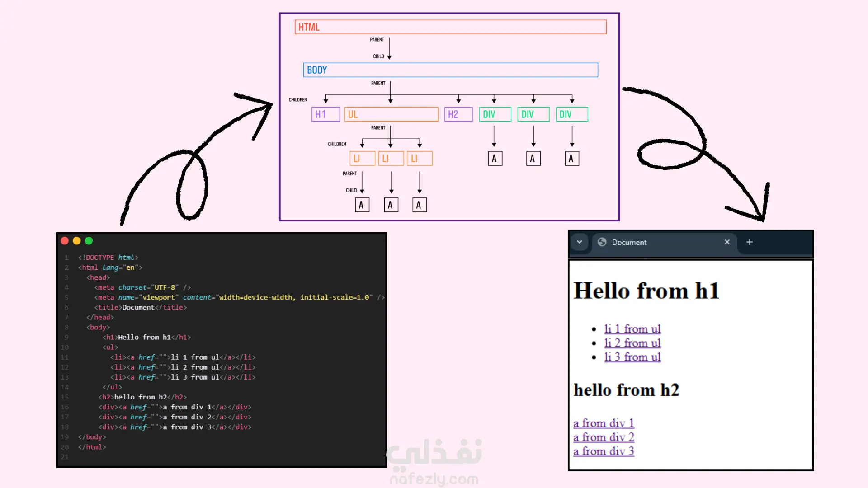Follow the 'a from div 3' link
868x488 pixels.
(604, 451)
